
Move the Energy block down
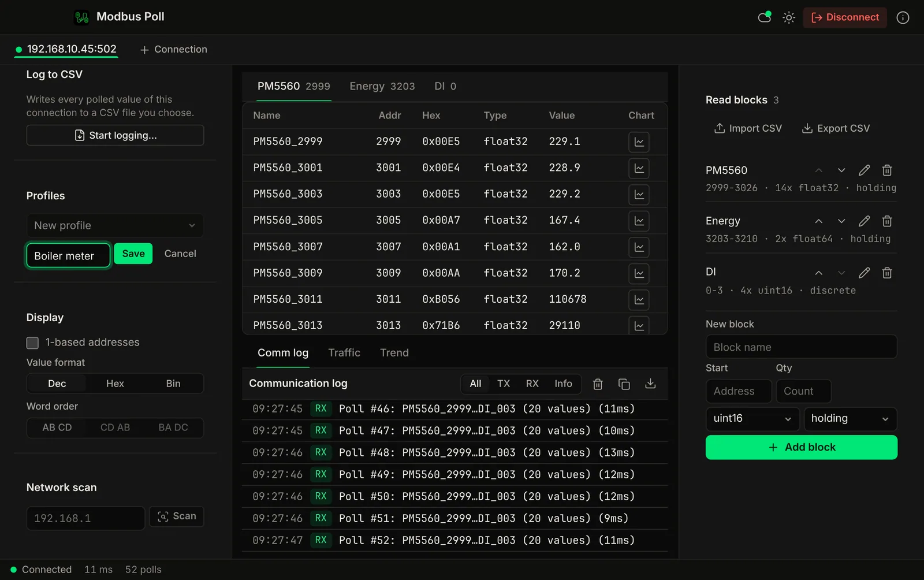click(x=841, y=221)
